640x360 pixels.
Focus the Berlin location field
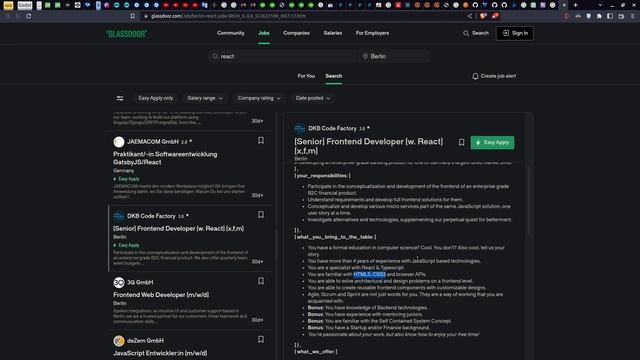point(395,56)
